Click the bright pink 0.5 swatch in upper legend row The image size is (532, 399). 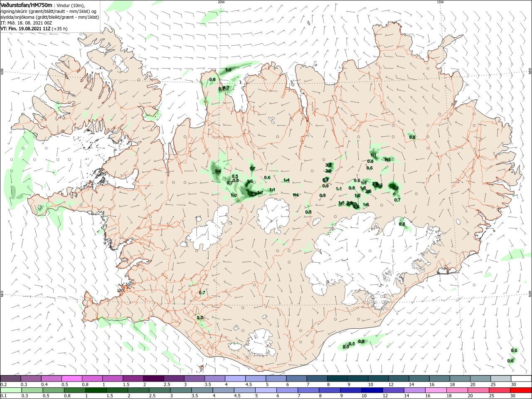click(x=72, y=379)
